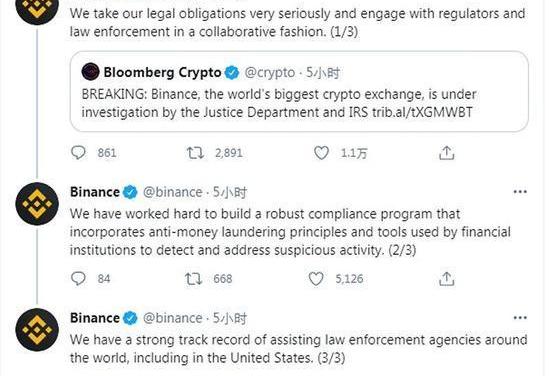The image size is (550, 376).
Task: Reply to the first tweet with 861 comments
Action: coord(78,153)
